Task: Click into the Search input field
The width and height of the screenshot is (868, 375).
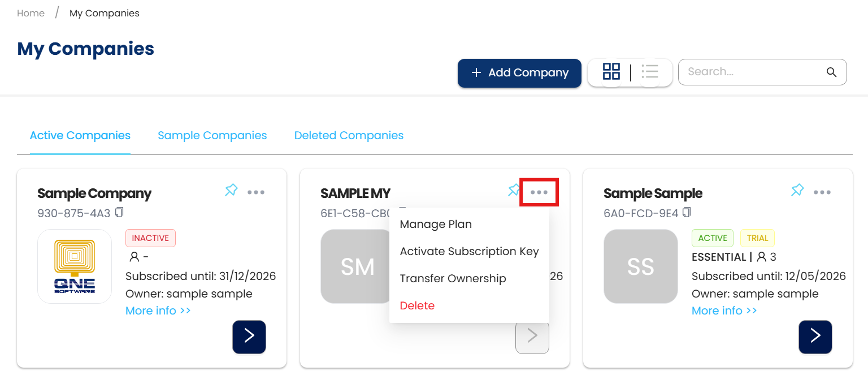Action: (x=752, y=72)
